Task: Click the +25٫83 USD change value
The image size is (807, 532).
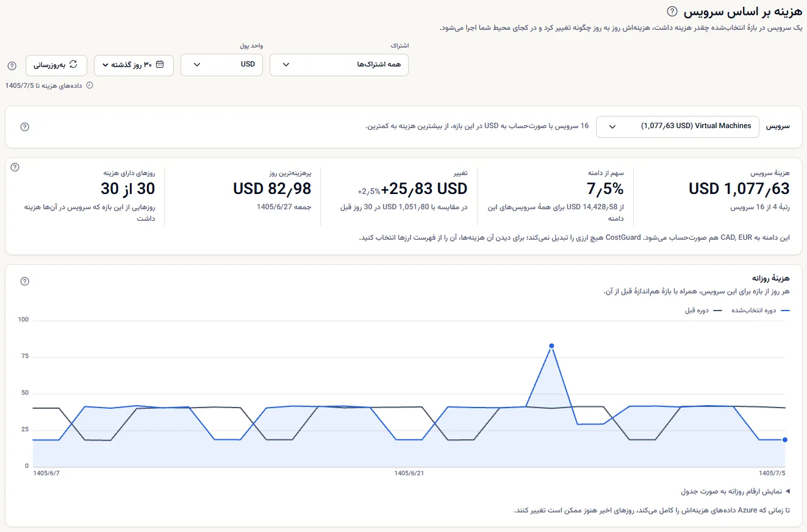Action: point(425,189)
